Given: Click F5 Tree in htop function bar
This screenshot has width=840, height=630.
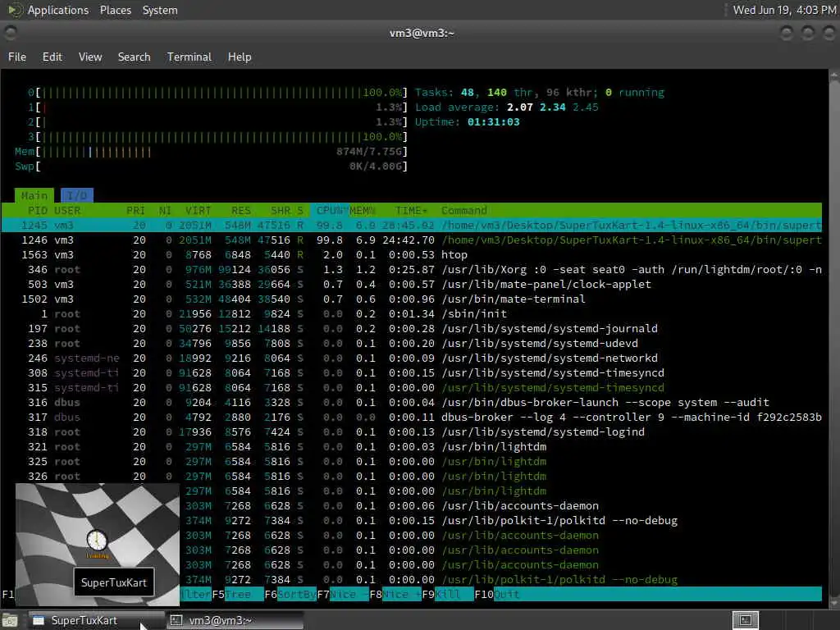Looking at the screenshot, I should tap(238, 594).
